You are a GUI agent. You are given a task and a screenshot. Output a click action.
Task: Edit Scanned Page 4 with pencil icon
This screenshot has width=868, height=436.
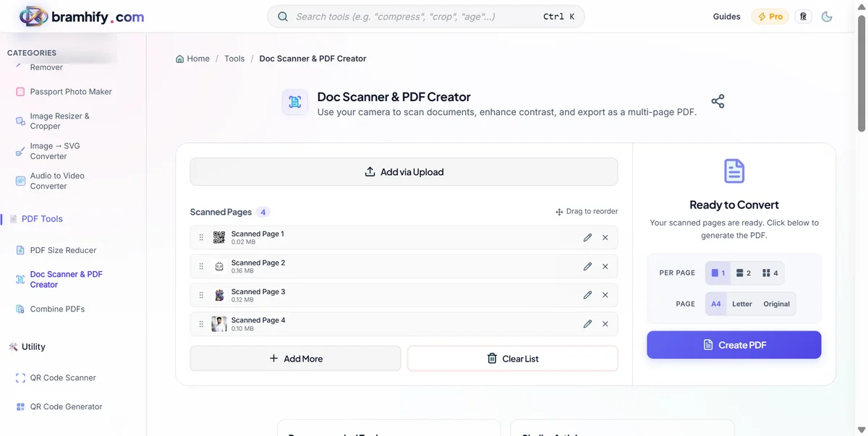click(x=587, y=324)
